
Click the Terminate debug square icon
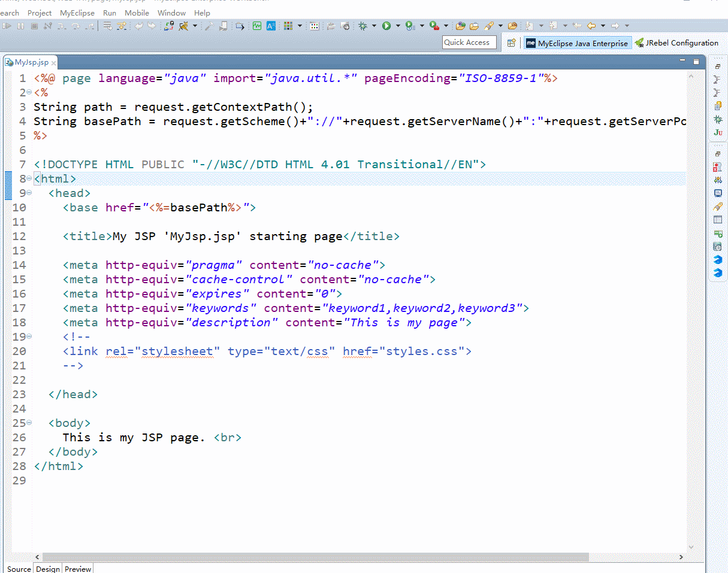[x=34, y=26]
